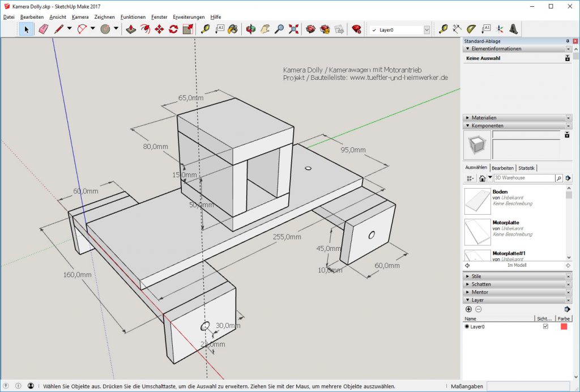Viewport: 580px width, 392px height.
Task: Click the Zoom Extents tool
Action: (293, 29)
